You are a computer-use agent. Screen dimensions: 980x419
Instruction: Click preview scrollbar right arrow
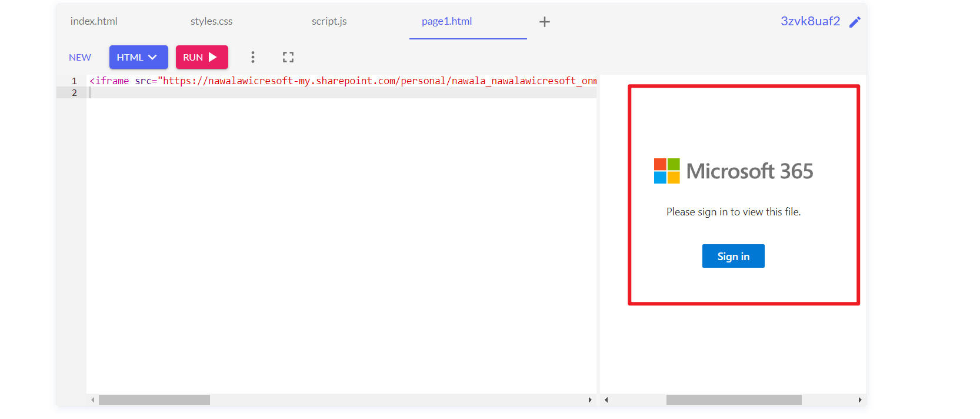coord(860,400)
